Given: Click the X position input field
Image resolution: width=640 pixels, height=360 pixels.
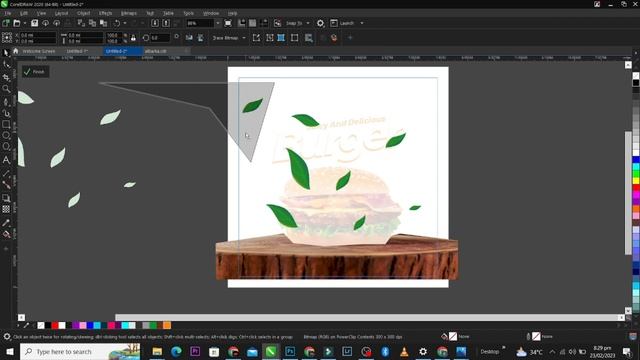Looking at the screenshot, I should pyautogui.click(x=38, y=35).
